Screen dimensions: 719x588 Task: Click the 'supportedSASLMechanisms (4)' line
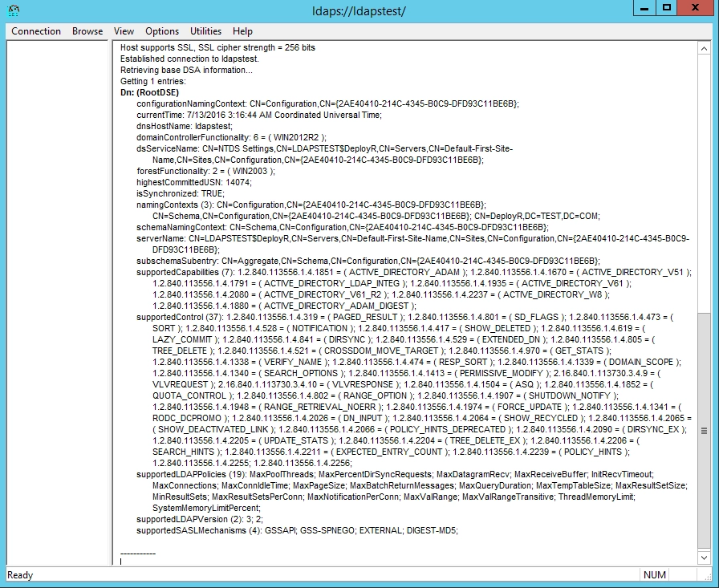[297, 530]
